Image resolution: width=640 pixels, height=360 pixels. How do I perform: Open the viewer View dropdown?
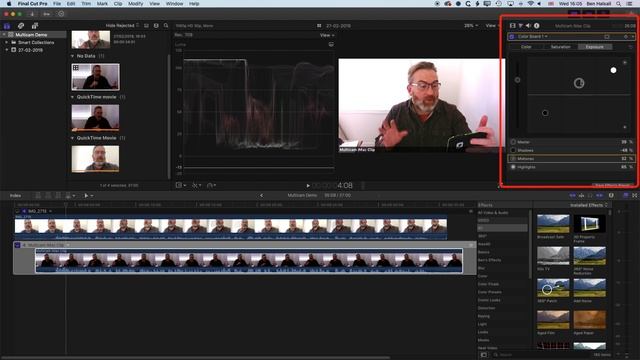493,26
